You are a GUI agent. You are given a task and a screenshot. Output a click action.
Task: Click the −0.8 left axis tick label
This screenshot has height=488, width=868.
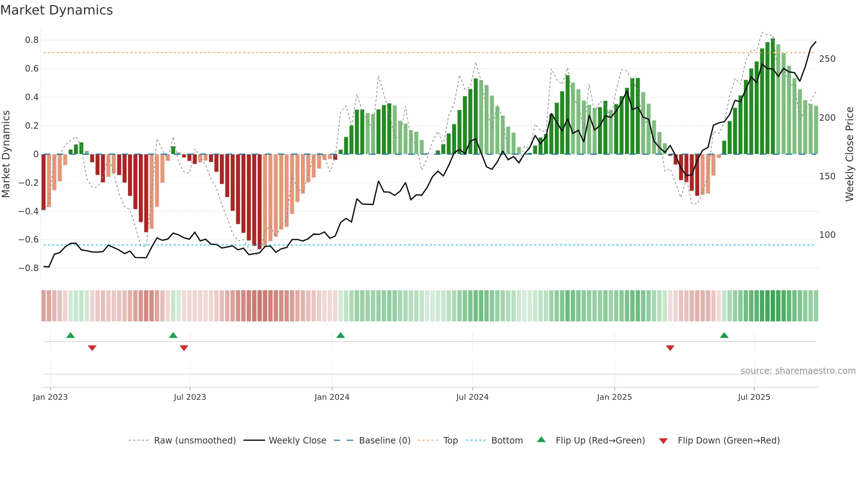click(x=29, y=268)
